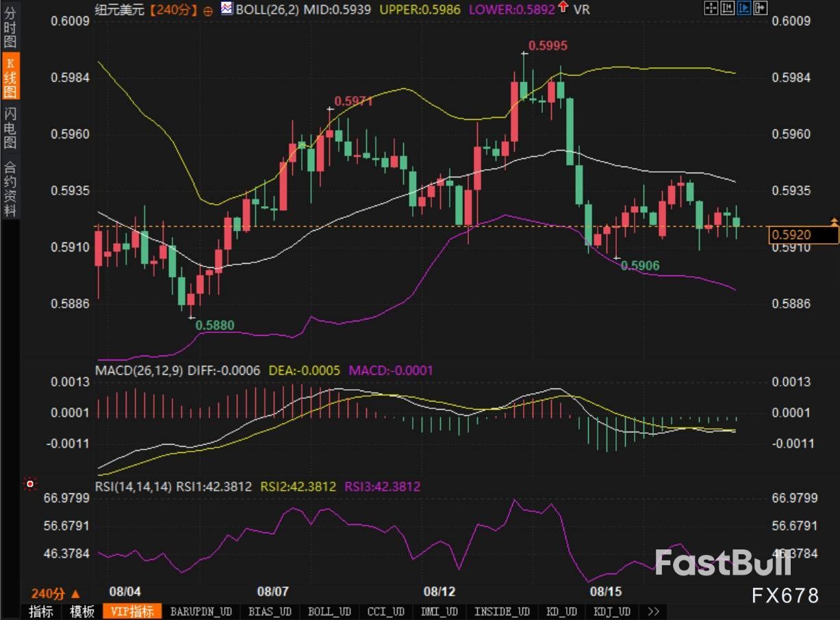
Task: Click the first four-arrow layout icon at top right
Action: (711, 9)
